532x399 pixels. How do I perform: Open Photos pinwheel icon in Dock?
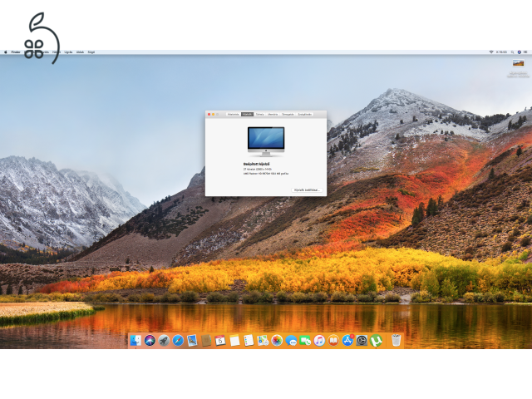pyautogui.click(x=277, y=340)
